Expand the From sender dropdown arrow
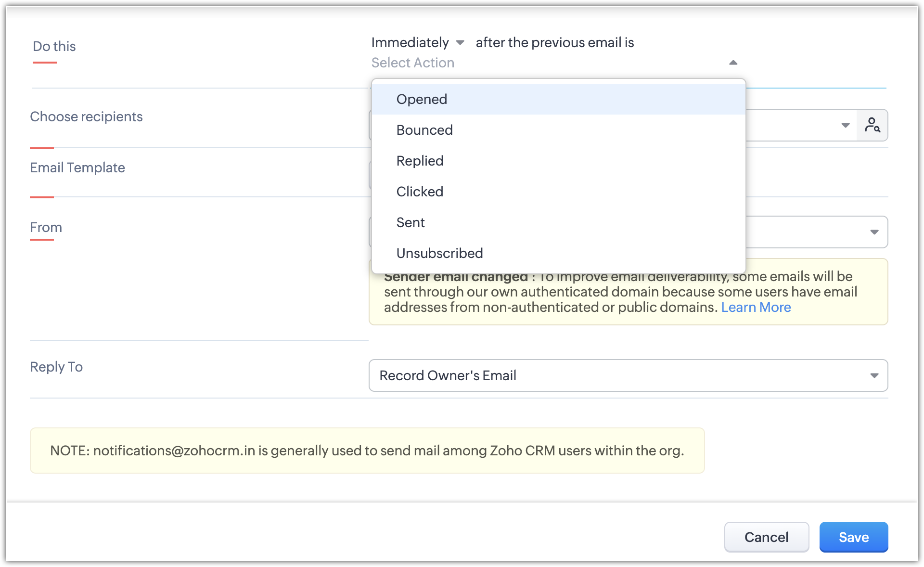Viewport: 924px width, 567px height. (x=874, y=232)
